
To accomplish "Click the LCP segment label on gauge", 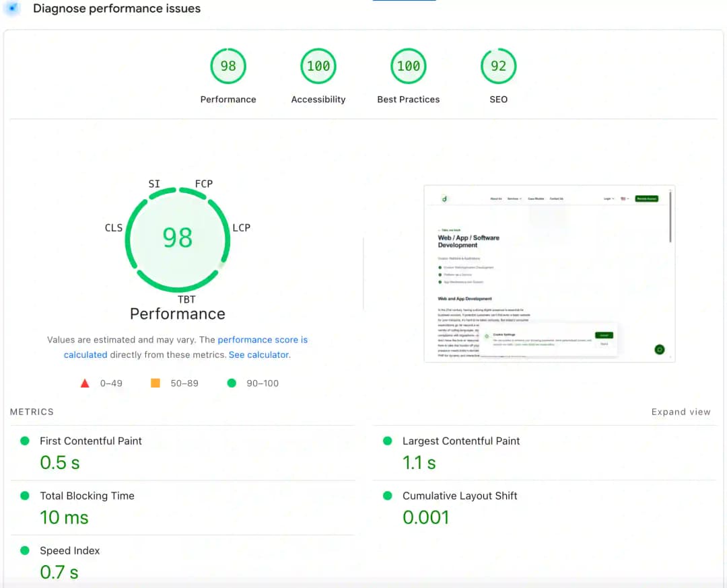I will point(241,228).
